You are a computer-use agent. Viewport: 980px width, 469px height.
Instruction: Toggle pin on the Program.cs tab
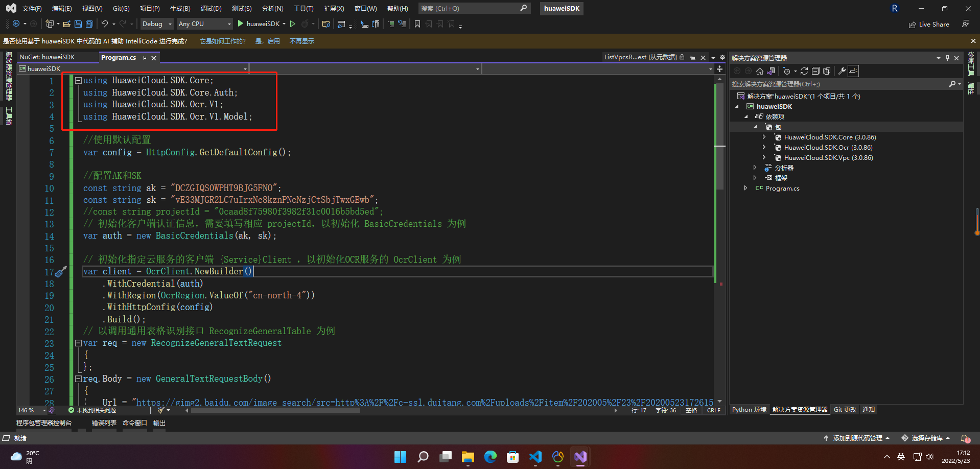[x=145, y=58]
